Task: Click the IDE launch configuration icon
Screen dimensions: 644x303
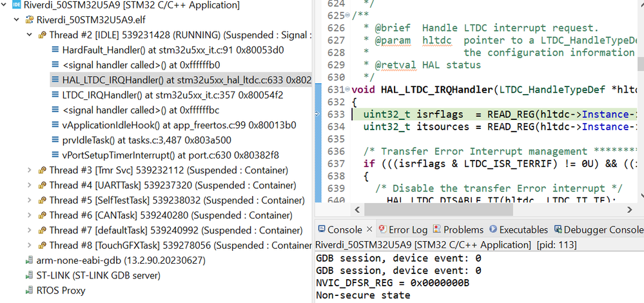Action: (17, 5)
